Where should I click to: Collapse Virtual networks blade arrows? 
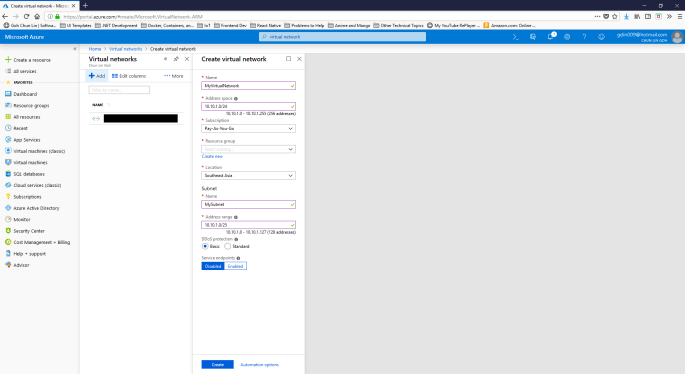point(165,59)
